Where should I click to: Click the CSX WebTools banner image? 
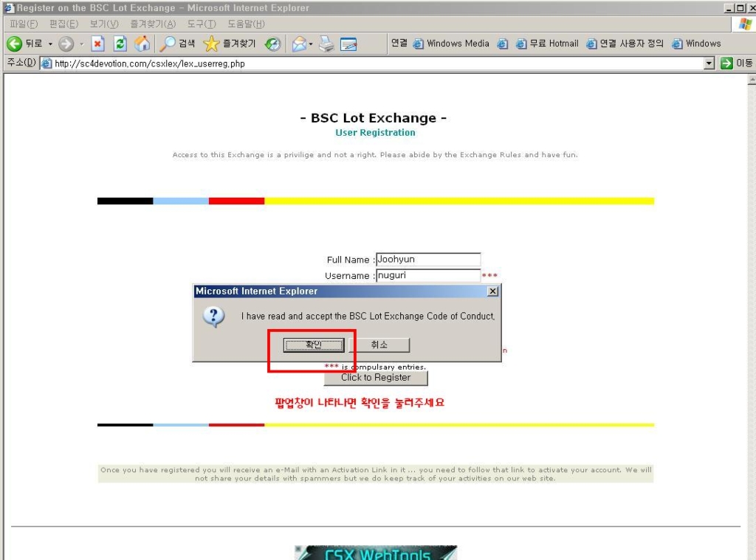376,553
